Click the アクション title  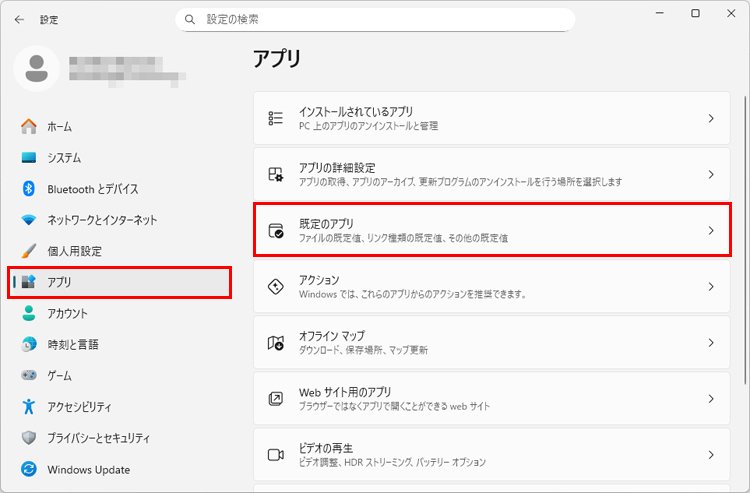coord(319,280)
